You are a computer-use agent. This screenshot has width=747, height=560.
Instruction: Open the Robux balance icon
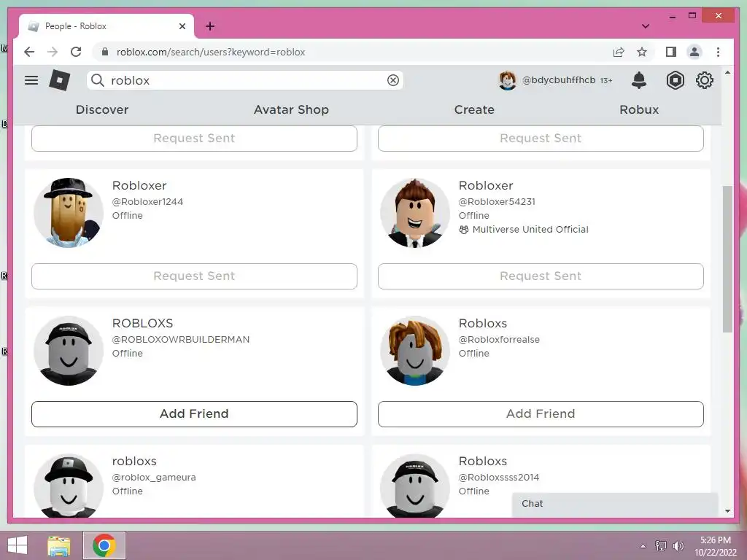(675, 80)
